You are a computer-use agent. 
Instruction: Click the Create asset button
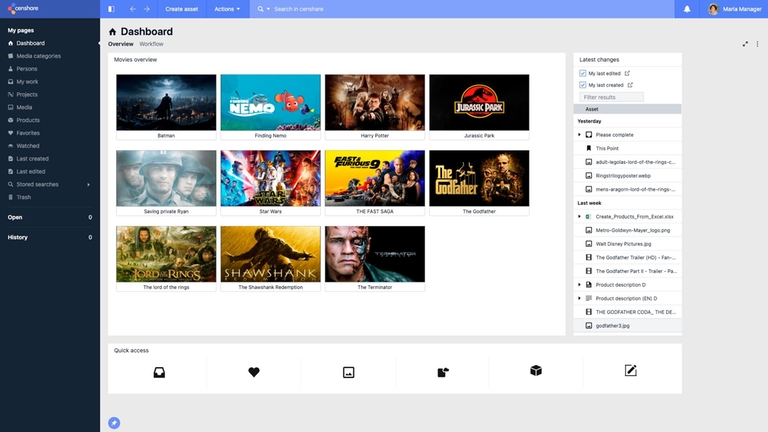[x=182, y=9]
